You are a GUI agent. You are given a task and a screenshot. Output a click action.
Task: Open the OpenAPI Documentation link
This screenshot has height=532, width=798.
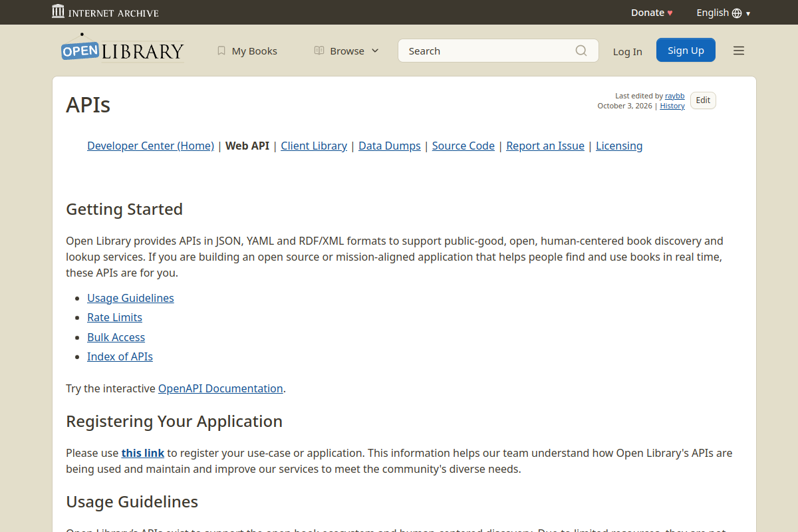pyautogui.click(x=221, y=388)
